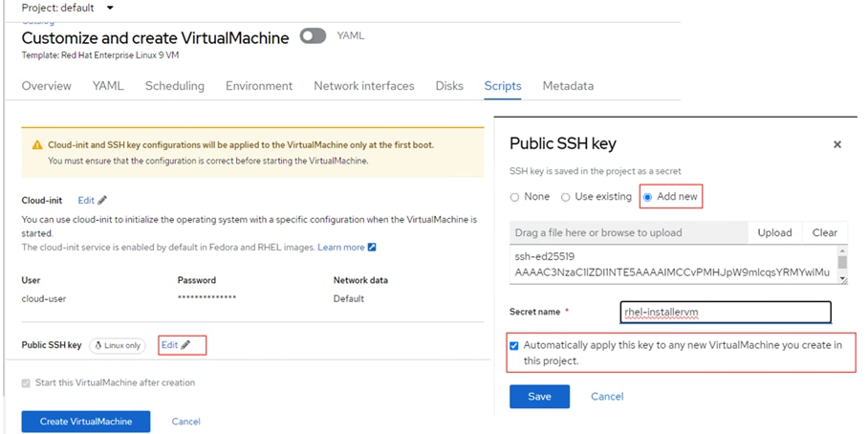This screenshot has height=434, width=868.
Task: Select the Use existing radio option
Action: pos(567,197)
